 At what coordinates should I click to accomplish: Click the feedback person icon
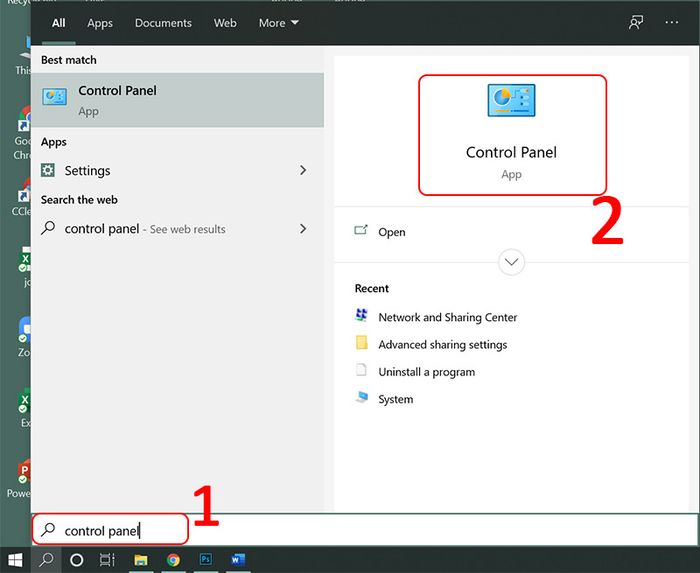(636, 22)
